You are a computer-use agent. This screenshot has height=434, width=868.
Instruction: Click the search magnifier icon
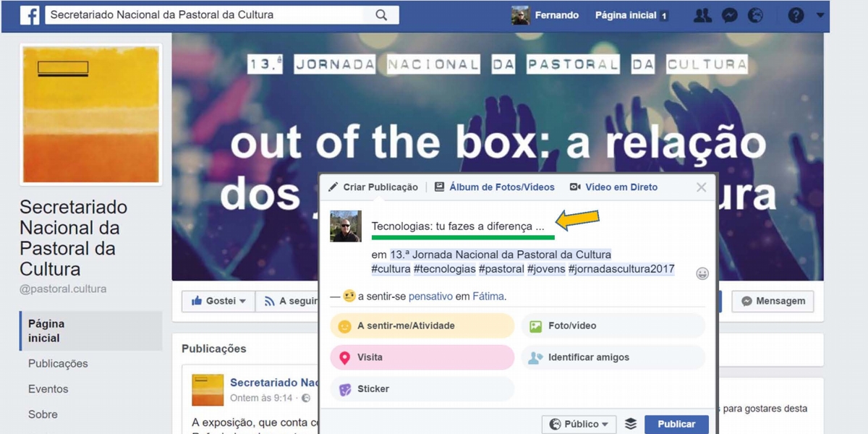(381, 15)
